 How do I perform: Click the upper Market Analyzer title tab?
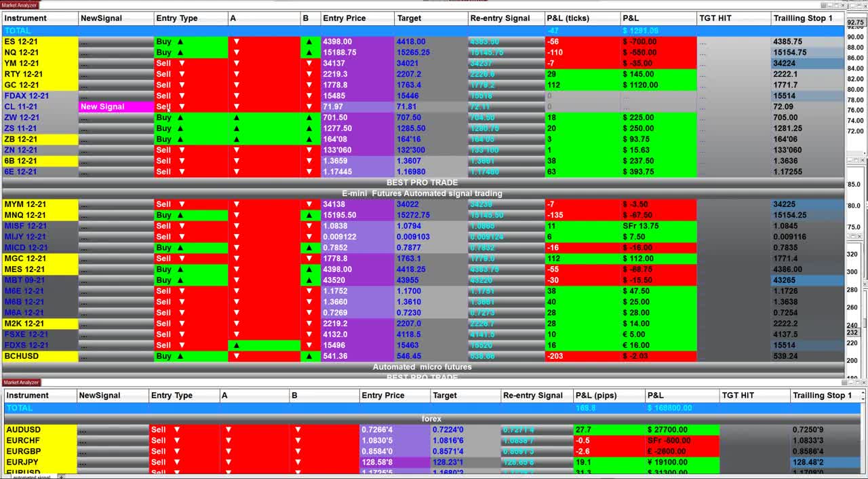tap(20, 5)
